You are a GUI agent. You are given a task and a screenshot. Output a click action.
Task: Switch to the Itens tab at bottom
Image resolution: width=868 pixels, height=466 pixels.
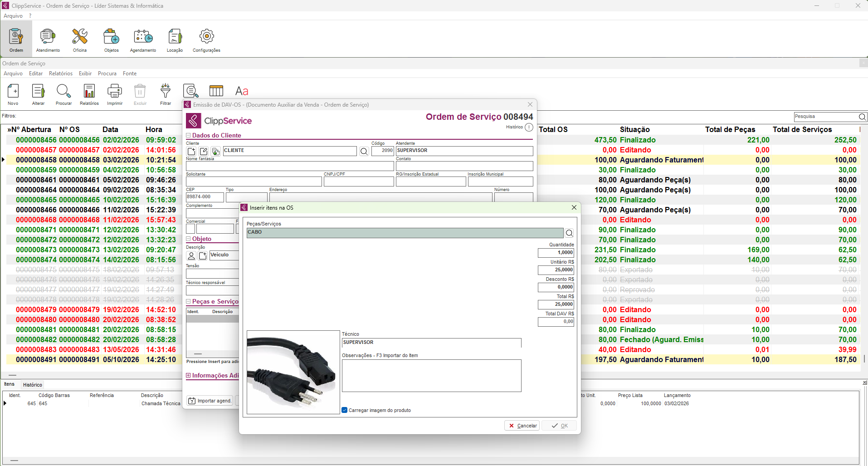(x=10, y=384)
